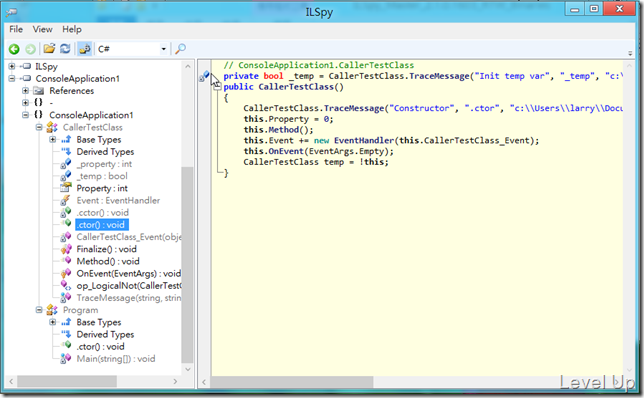The height and width of the screenshot is (398, 644).
Task: Collapse the ConsoleApplication1 assembly node
Action: pos(12,78)
